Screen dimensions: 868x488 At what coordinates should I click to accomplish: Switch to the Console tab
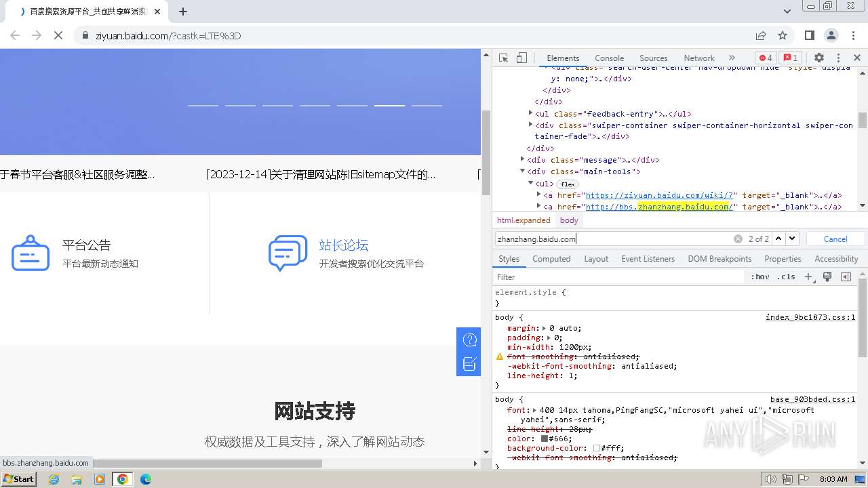point(609,58)
